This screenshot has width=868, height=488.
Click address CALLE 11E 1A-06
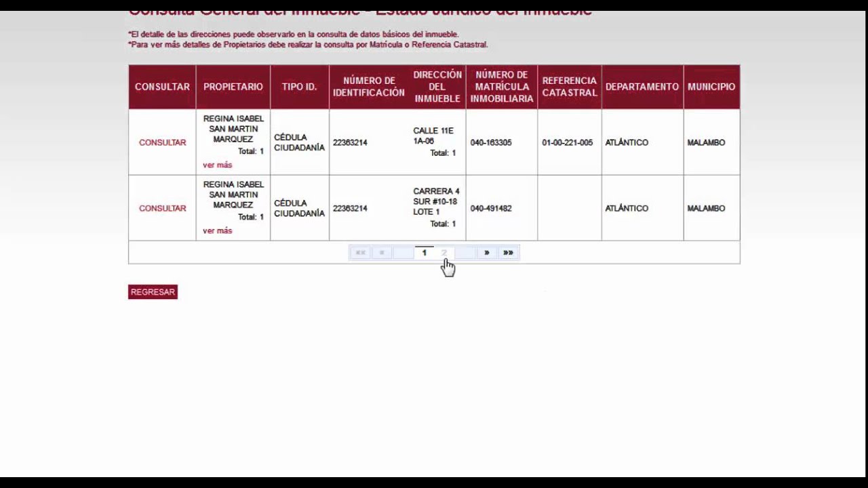[433, 136]
